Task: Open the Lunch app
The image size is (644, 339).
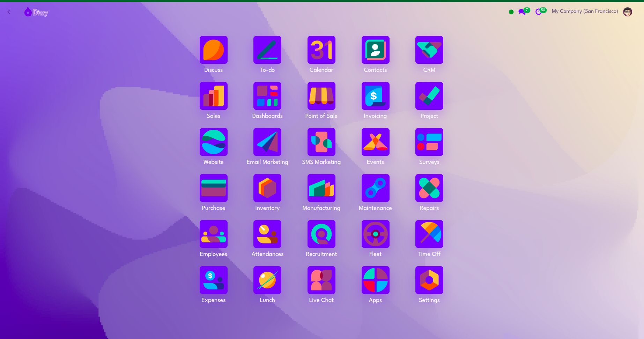Action: coord(267,280)
